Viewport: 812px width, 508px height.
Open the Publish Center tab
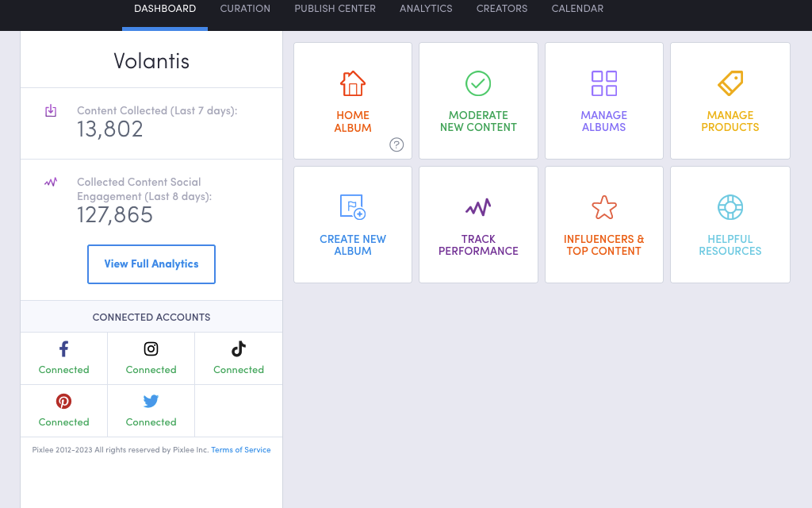pyautogui.click(x=335, y=9)
